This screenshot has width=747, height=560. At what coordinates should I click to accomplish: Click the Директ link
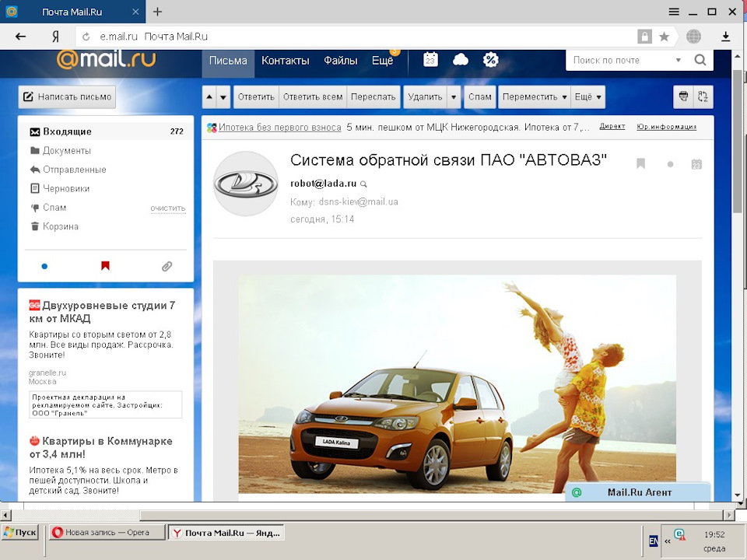click(x=612, y=126)
